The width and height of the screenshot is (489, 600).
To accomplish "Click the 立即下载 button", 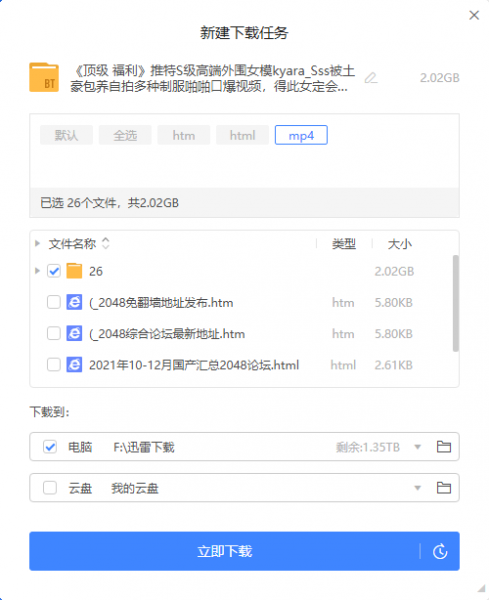I will coord(224,551).
